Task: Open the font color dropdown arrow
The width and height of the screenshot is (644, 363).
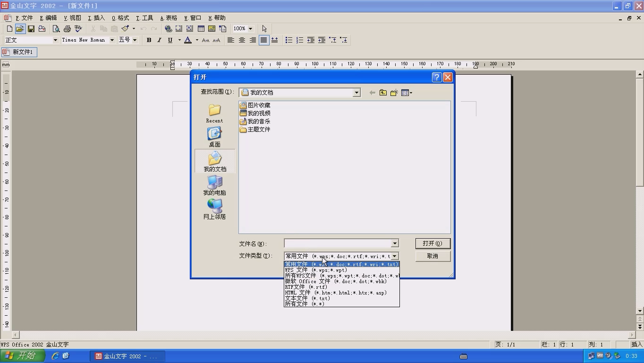Action: [x=197, y=40]
